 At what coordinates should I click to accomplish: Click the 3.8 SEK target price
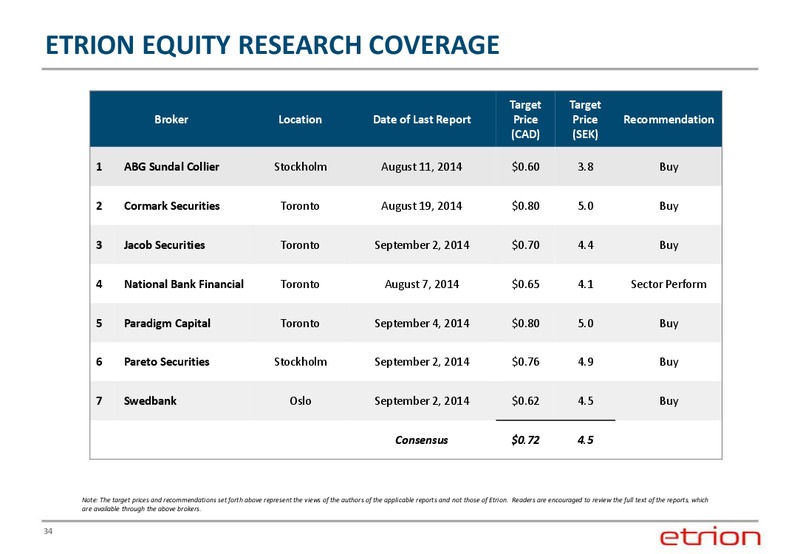coord(586,167)
